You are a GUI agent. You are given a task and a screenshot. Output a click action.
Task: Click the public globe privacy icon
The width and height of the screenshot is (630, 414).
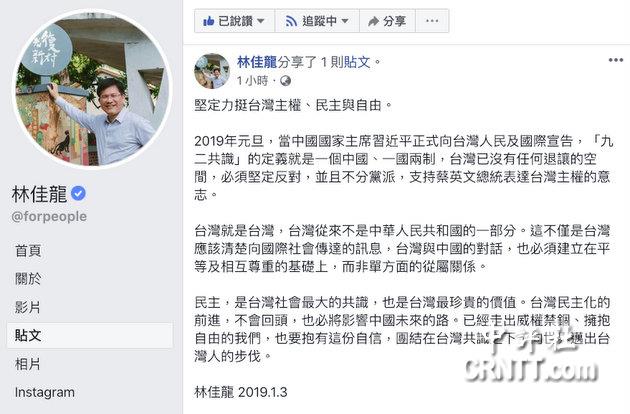285,81
